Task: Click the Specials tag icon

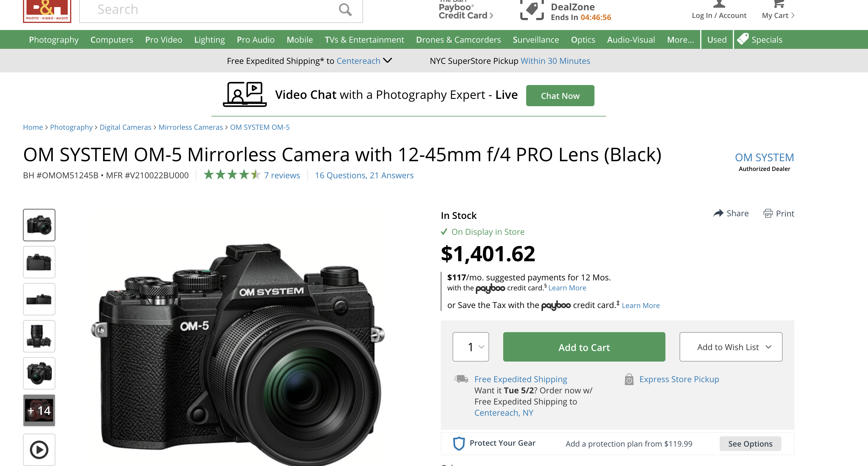Action: pyautogui.click(x=743, y=39)
